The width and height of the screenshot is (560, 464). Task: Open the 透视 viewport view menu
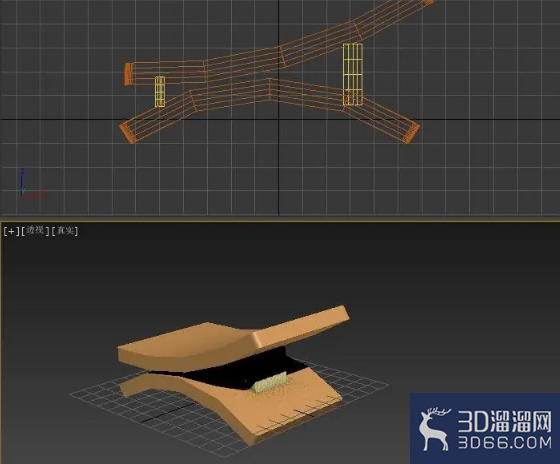[35, 231]
